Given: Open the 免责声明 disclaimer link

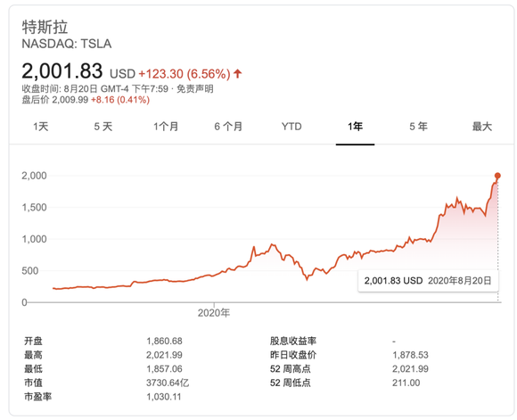Looking at the screenshot, I should point(195,89).
